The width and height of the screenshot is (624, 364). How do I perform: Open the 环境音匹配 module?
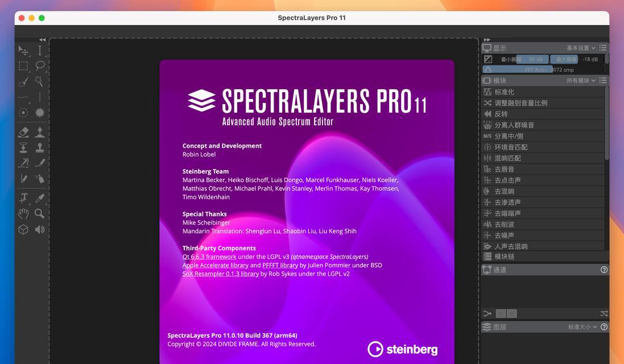coord(543,147)
